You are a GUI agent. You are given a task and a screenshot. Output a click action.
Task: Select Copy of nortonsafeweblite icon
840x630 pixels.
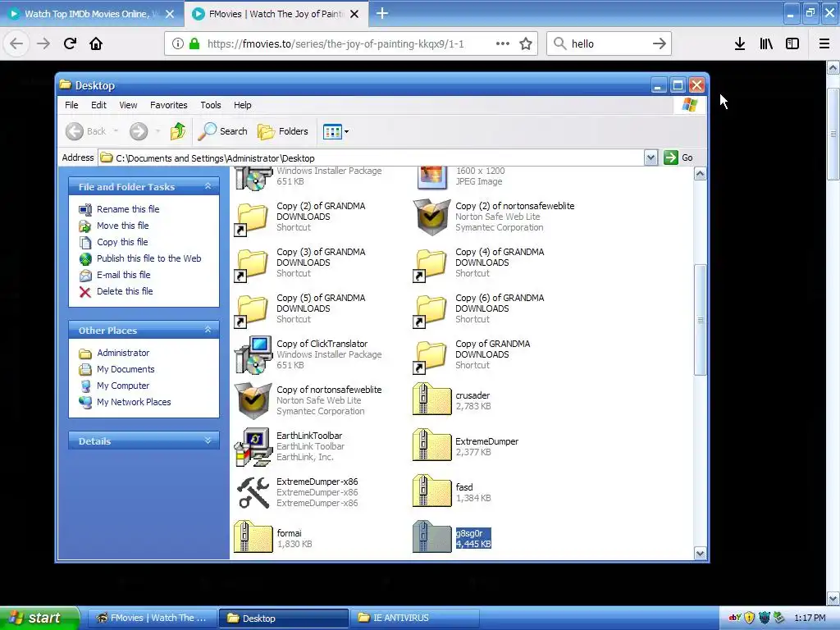coord(253,400)
